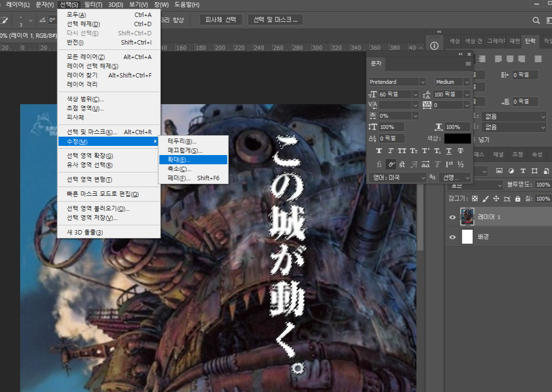The width and height of the screenshot is (552, 392).
Task: Collapse the 문자 panel with double arrows
Action: [460, 54]
